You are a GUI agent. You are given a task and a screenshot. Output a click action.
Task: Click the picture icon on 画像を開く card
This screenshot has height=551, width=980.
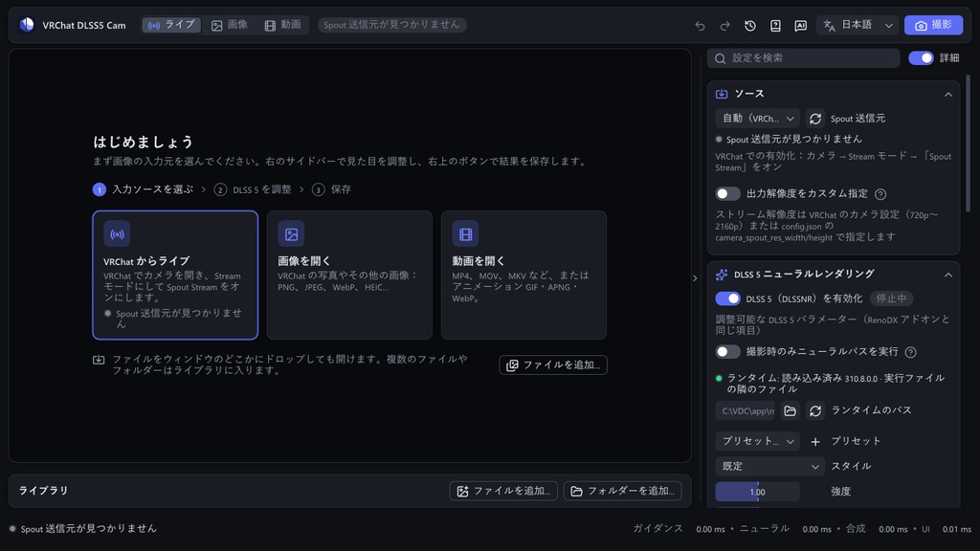coord(291,234)
